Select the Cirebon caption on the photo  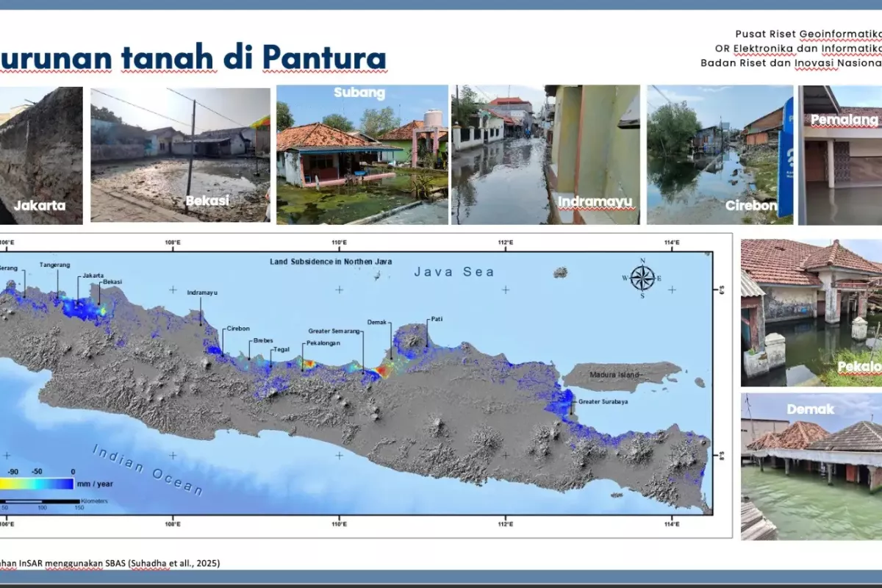pyautogui.click(x=751, y=206)
